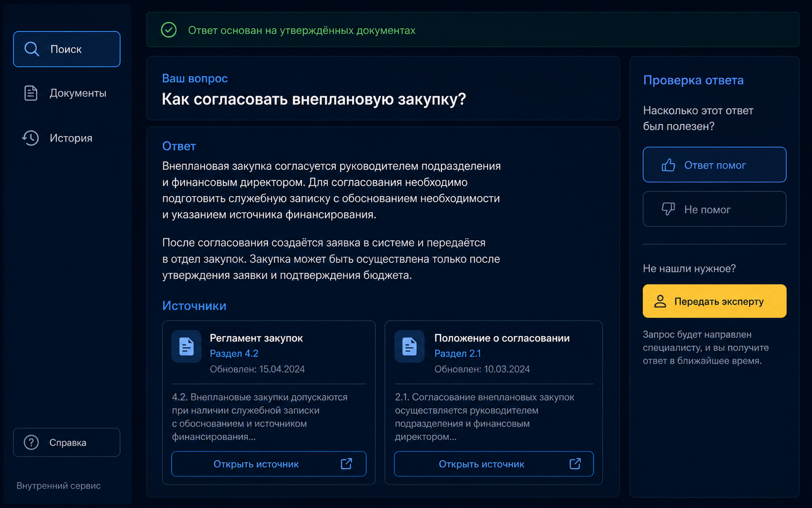The height and width of the screenshot is (508, 812).
Task: Click the file icon of Положение о согласовании
Action: click(410, 347)
